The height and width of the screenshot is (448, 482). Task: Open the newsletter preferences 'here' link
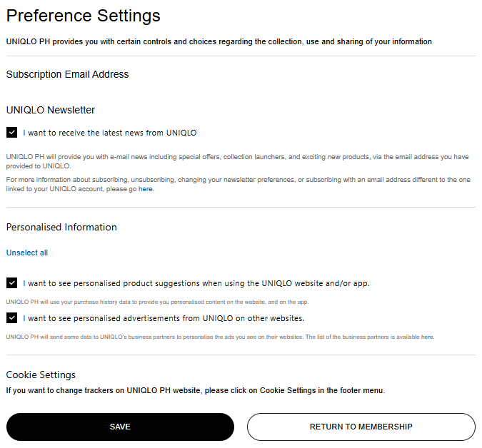pyautogui.click(x=146, y=189)
